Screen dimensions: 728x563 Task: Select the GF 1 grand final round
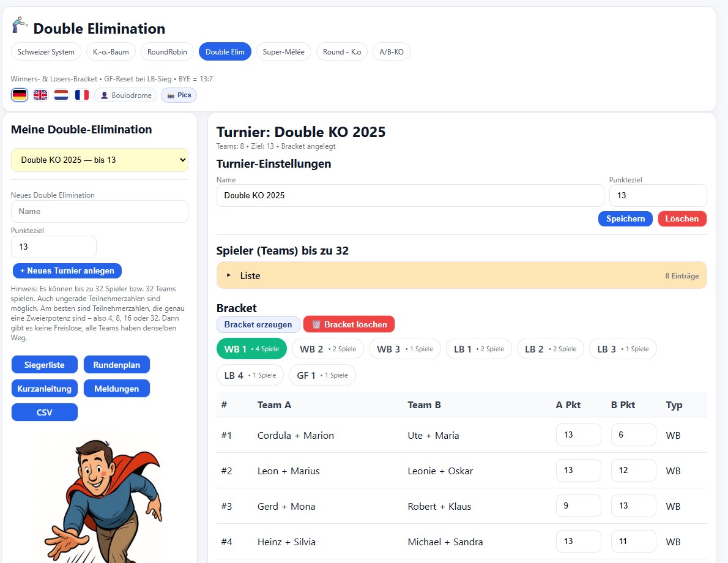322,375
